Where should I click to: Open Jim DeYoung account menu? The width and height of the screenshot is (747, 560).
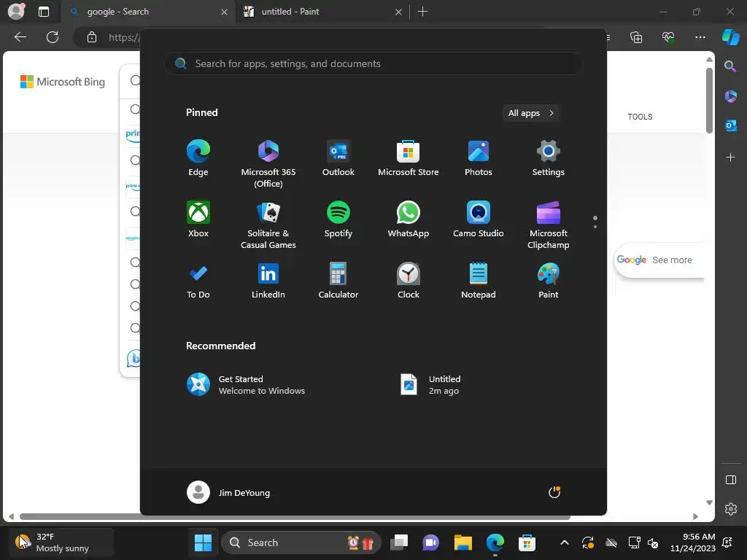pyautogui.click(x=228, y=492)
